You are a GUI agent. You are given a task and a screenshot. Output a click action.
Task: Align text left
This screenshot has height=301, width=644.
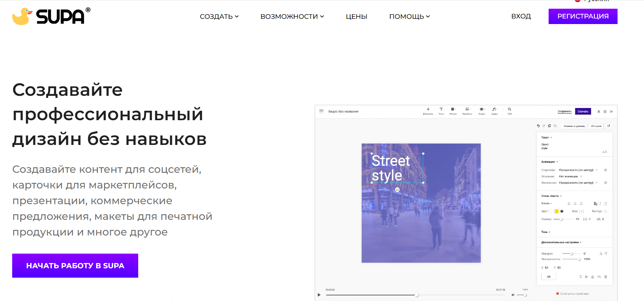[x=569, y=203]
